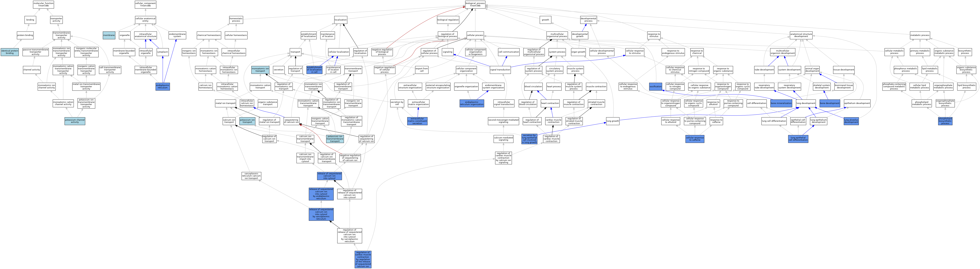The image size is (980, 269).
Task: Click the 'ossification' node
Action: pos(656,87)
